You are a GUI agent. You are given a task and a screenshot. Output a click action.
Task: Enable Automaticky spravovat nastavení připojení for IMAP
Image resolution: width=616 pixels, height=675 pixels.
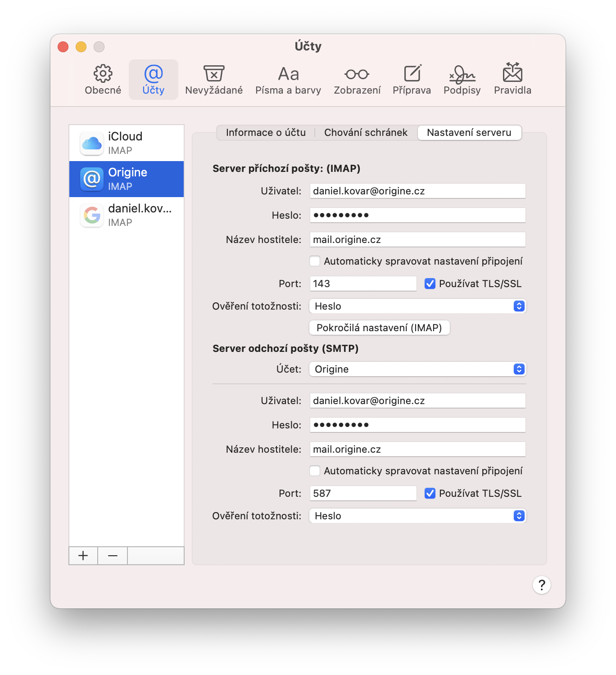click(315, 261)
